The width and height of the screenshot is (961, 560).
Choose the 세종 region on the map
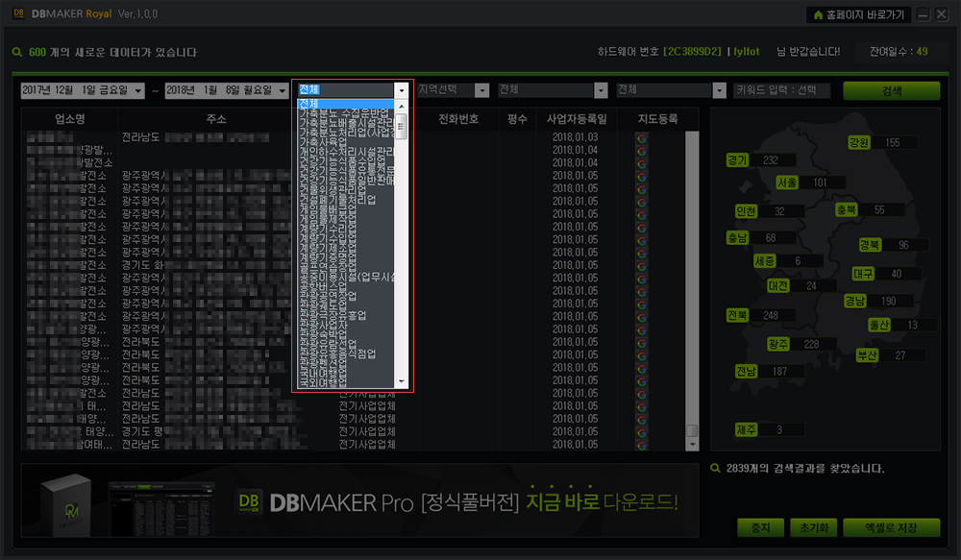tap(764, 261)
